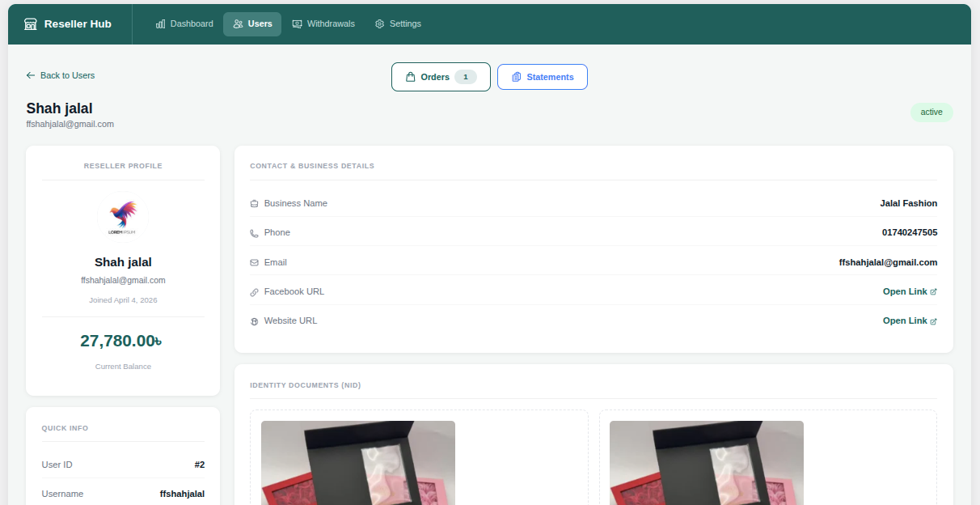Click the Phone handset icon
The image size is (980, 505).
[x=254, y=233]
